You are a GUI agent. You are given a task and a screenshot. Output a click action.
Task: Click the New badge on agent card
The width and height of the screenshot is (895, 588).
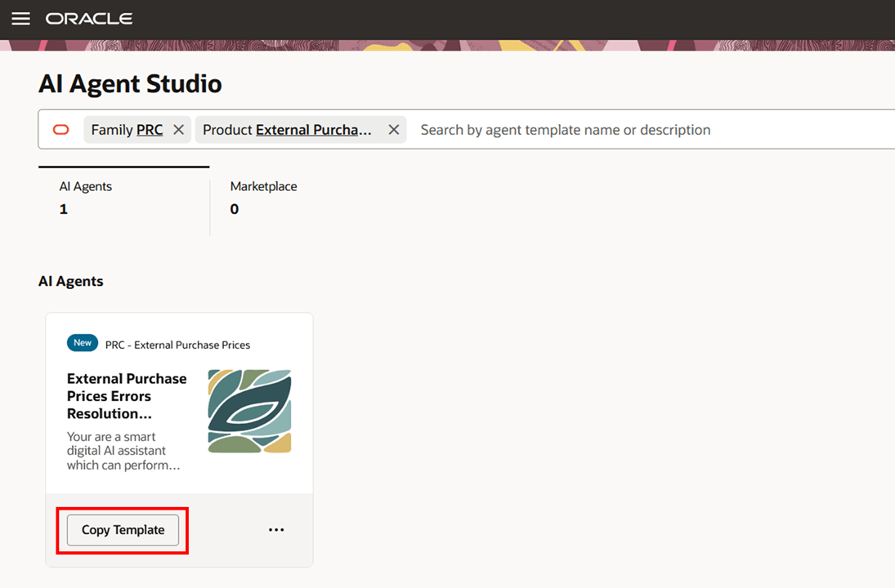[83, 343]
